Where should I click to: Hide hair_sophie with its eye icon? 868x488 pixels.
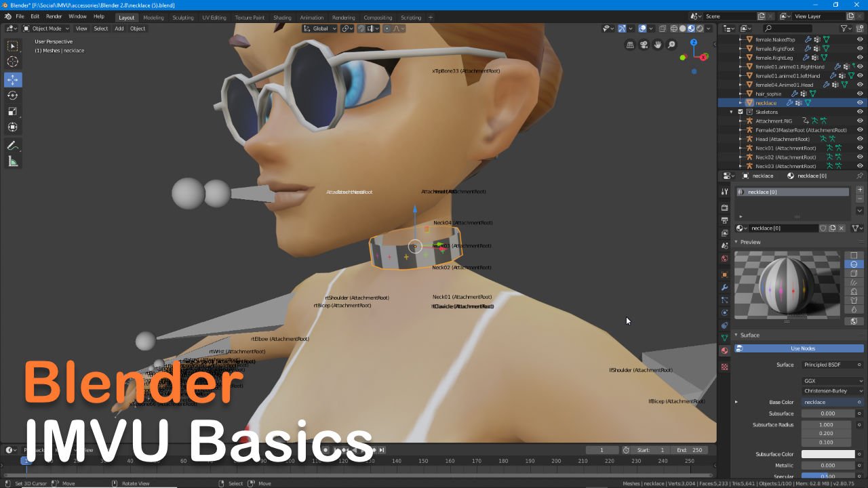tap(860, 94)
